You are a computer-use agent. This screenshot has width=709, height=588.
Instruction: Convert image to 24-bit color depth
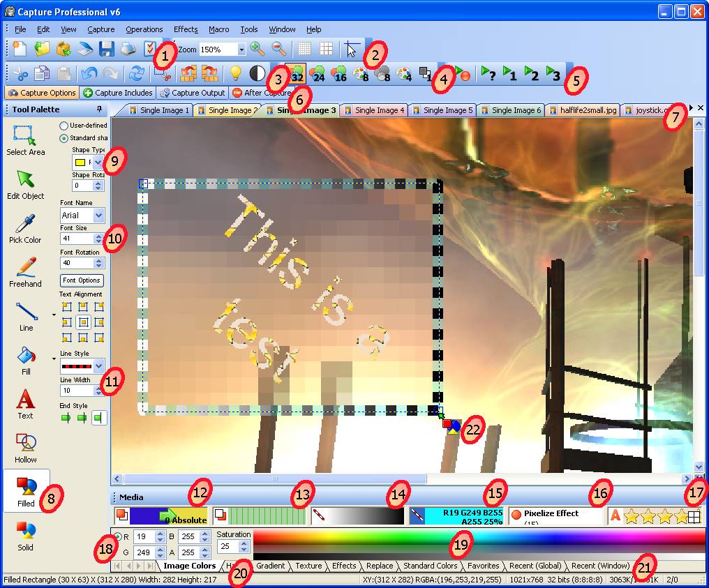(318, 74)
